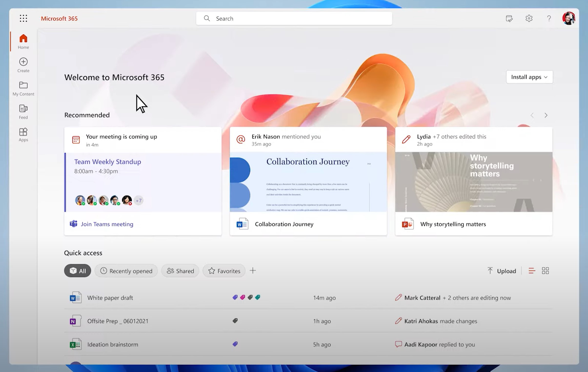Go to Home in the sidebar

(x=23, y=41)
